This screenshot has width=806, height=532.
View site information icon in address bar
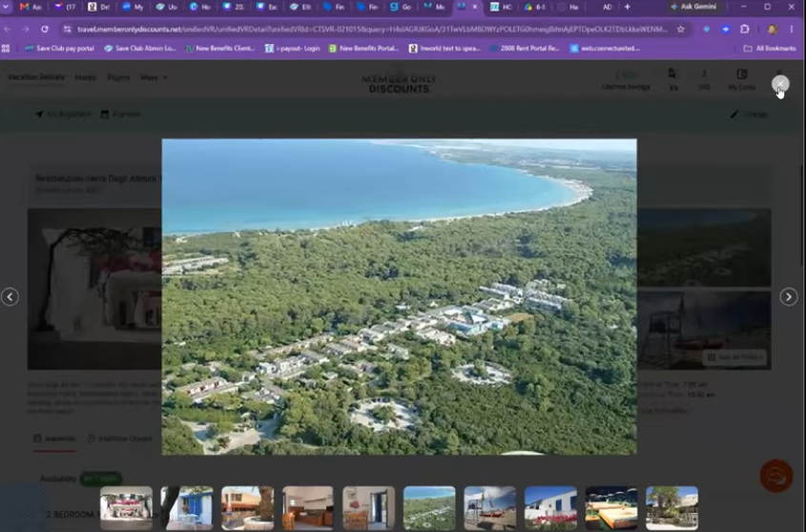[68, 30]
